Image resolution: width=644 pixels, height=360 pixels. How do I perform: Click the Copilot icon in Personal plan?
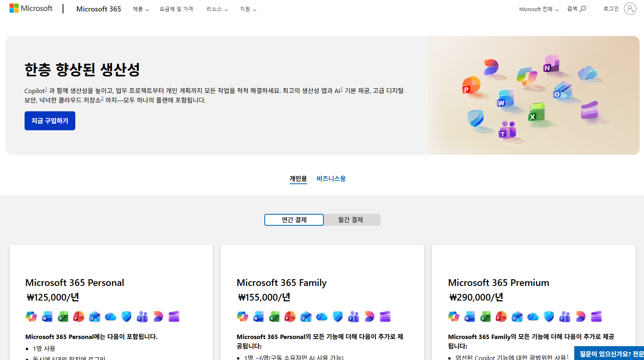[31, 316]
